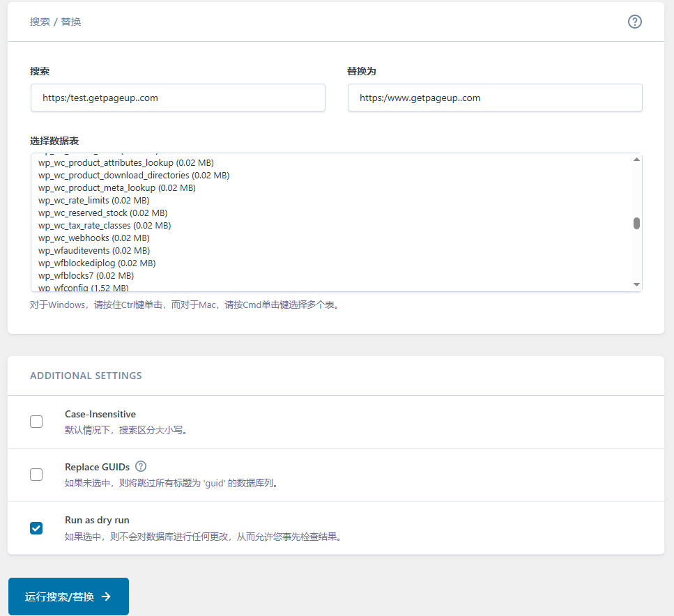Image resolution: width=674 pixels, height=616 pixels.
Task: Click help icon next to Replace GUIDs
Action: [x=141, y=466]
